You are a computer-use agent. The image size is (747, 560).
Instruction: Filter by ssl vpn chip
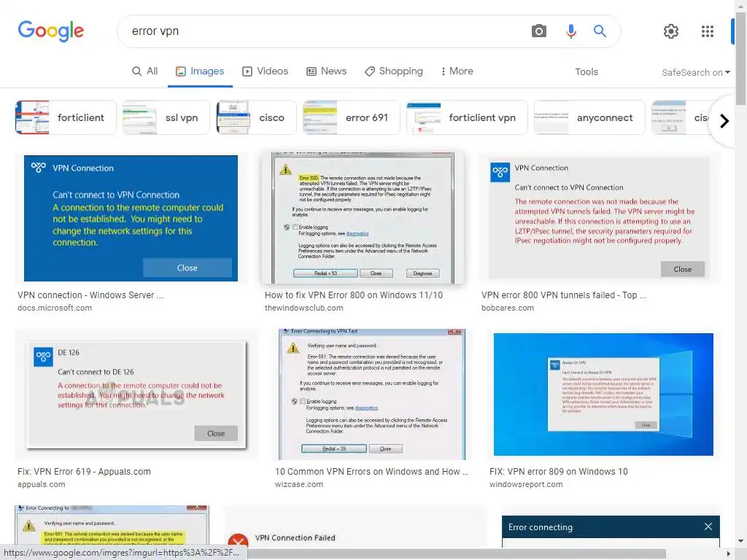click(166, 117)
